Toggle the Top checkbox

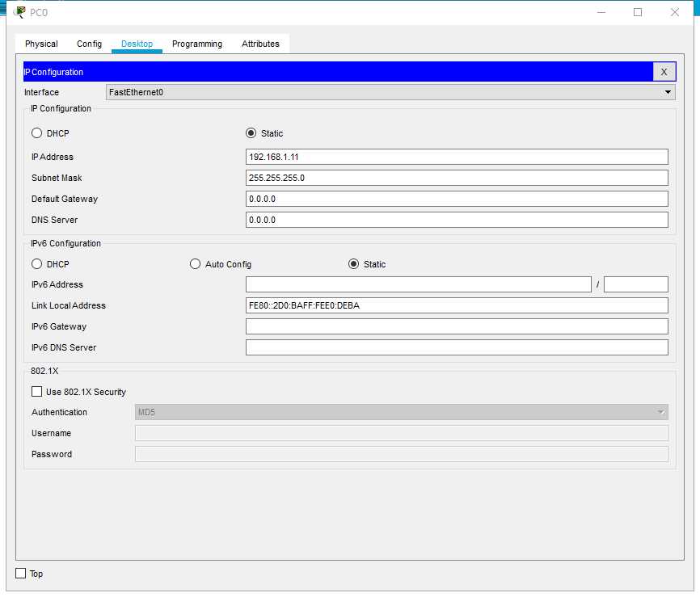click(x=20, y=573)
